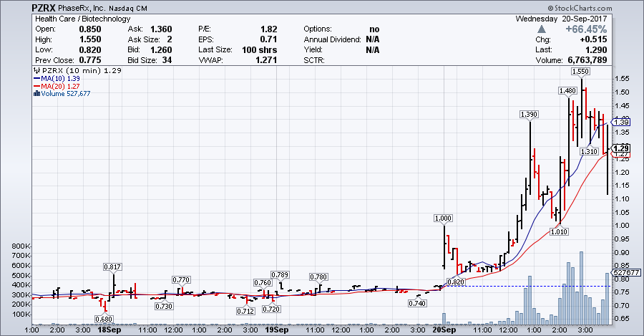Click the 0.680 low price callout
The height and width of the screenshot is (336, 644).
(x=105, y=320)
